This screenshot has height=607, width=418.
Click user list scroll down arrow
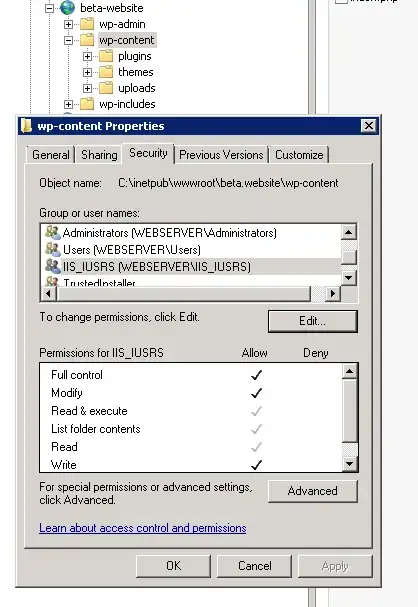pyautogui.click(x=349, y=278)
